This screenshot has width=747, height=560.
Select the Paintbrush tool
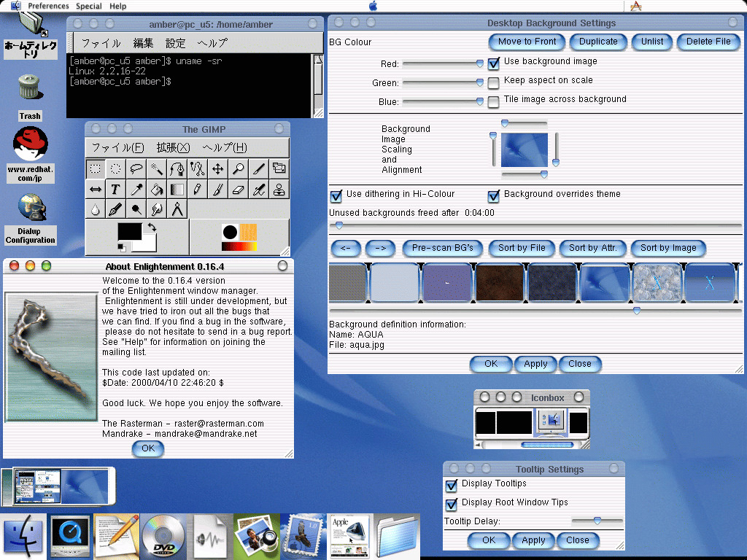point(218,189)
